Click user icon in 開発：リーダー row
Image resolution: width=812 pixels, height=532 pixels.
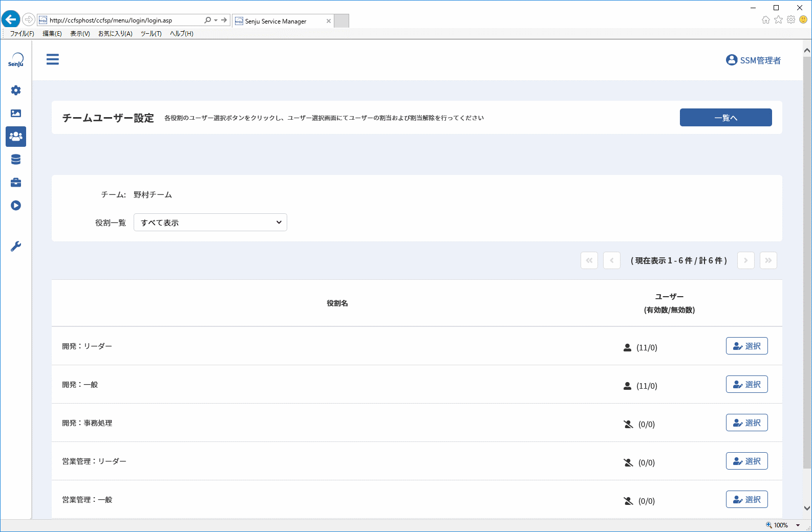(x=627, y=347)
